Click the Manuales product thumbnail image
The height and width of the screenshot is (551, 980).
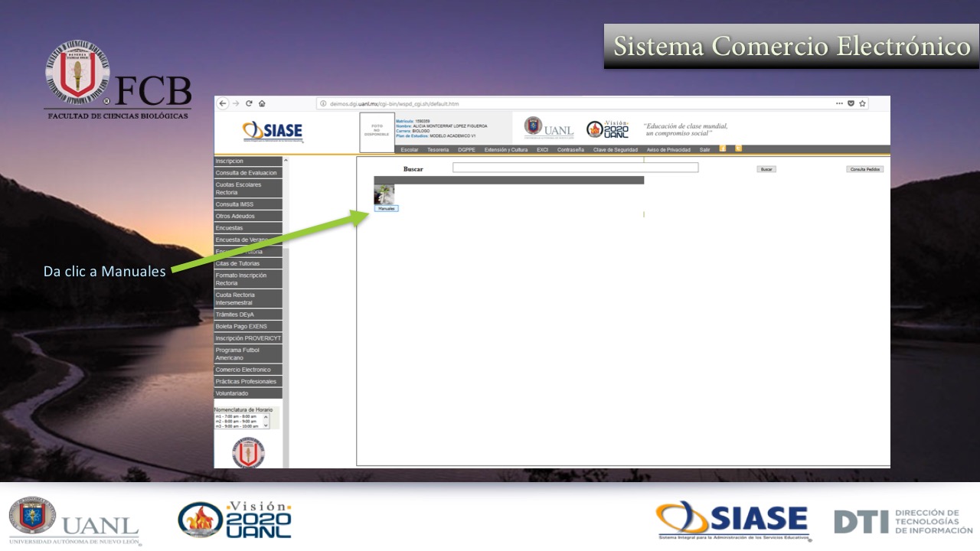(384, 194)
